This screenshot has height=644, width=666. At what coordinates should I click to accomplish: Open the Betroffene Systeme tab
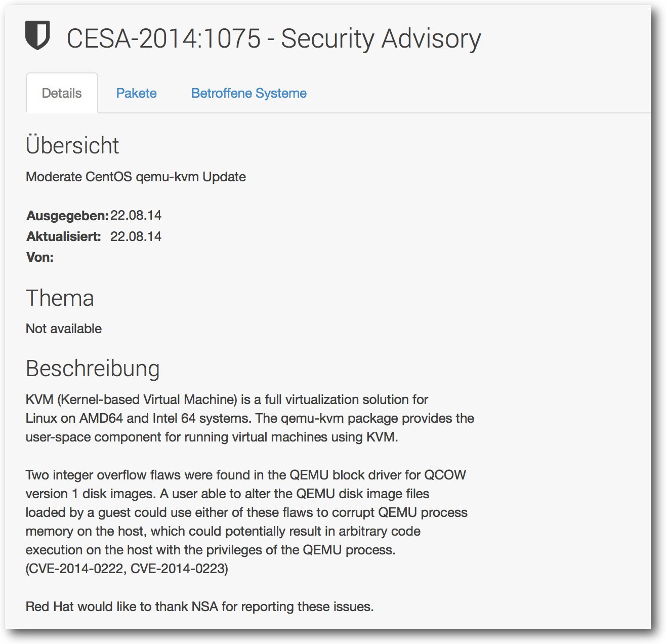pos(248,93)
